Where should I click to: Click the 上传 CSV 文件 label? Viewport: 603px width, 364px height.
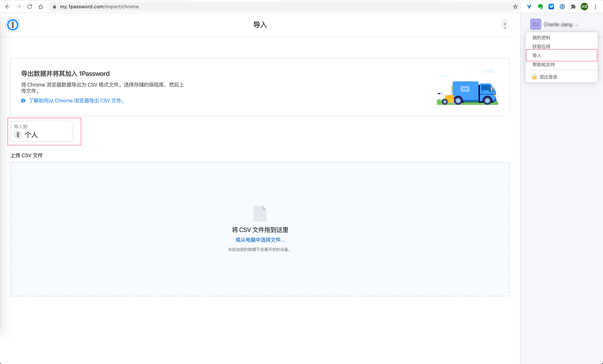27,155
